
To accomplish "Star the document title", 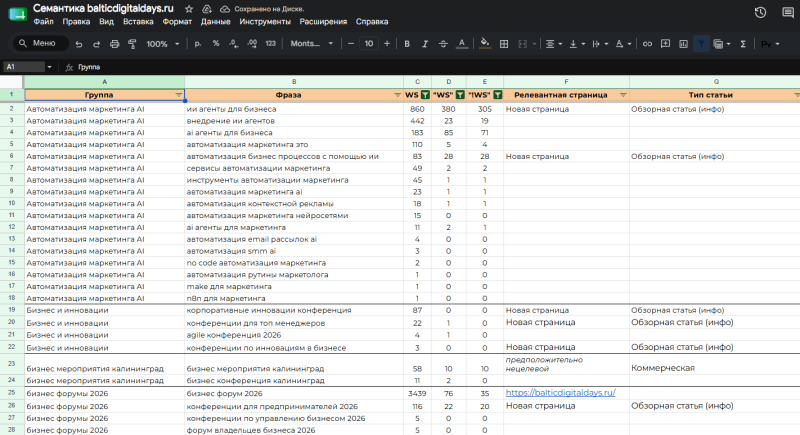I will click(x=189, y=9).
